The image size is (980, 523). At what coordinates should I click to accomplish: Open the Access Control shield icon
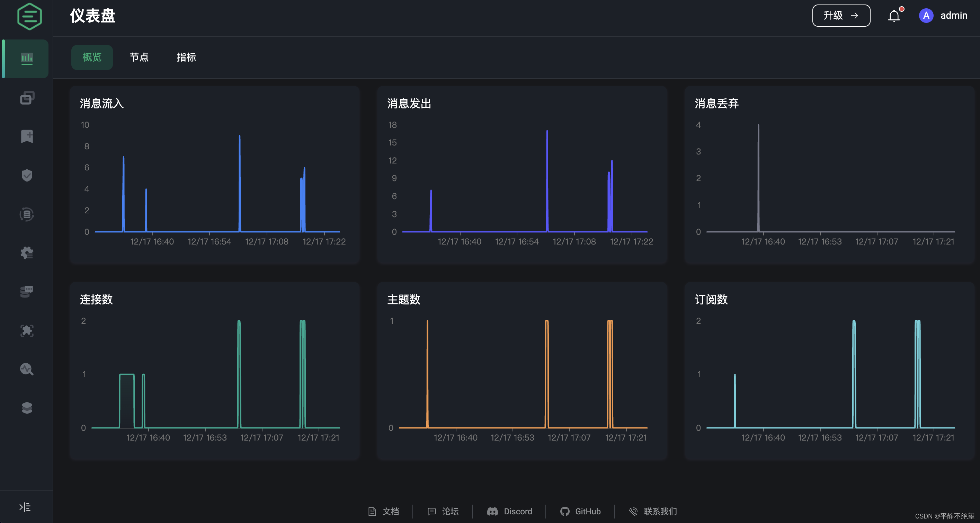click(26, 175)
